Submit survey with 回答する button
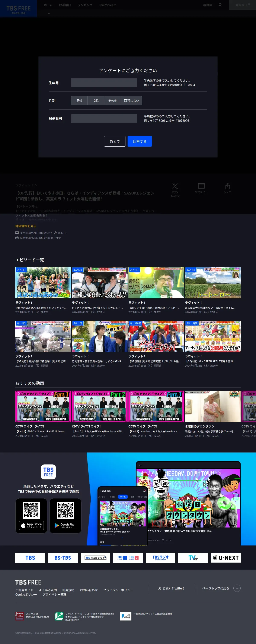This screenshot has height=644, width=256. (140, 141)
